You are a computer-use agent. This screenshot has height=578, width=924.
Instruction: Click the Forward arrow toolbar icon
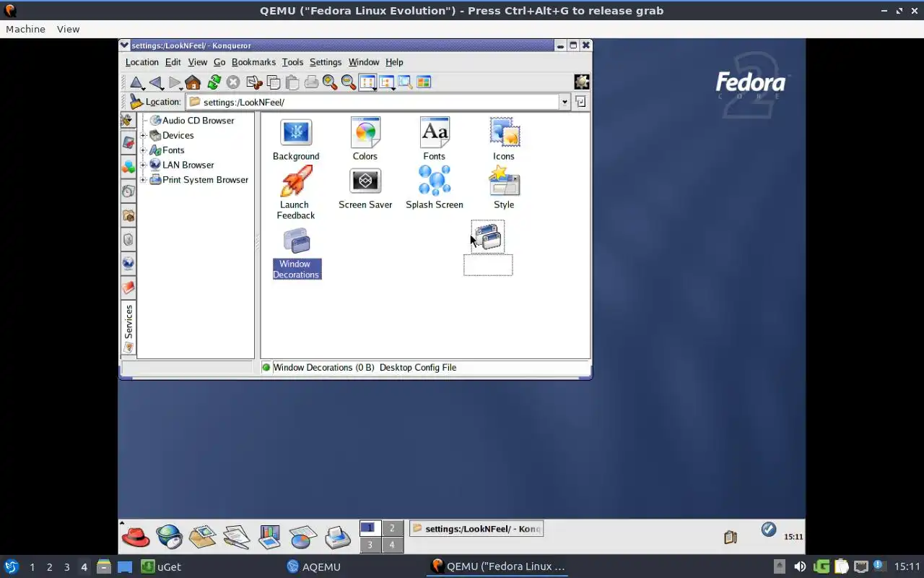point(175,82)
